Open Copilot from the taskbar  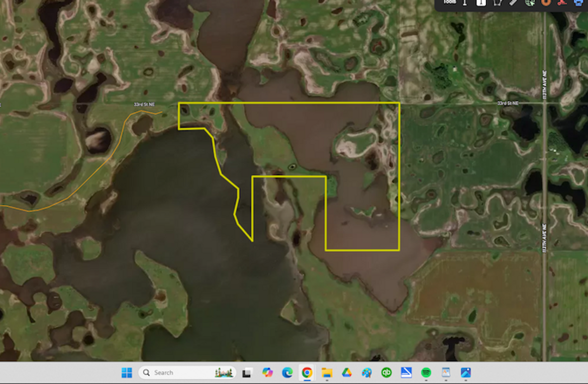pos(268,373)
